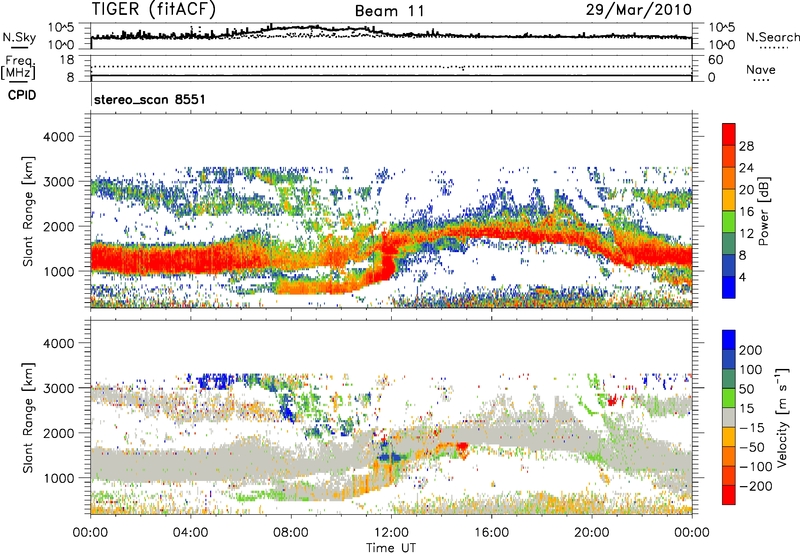The image size is (800, 554).
Task: Click the '16:00' time tick label
Action: point(491,533)
